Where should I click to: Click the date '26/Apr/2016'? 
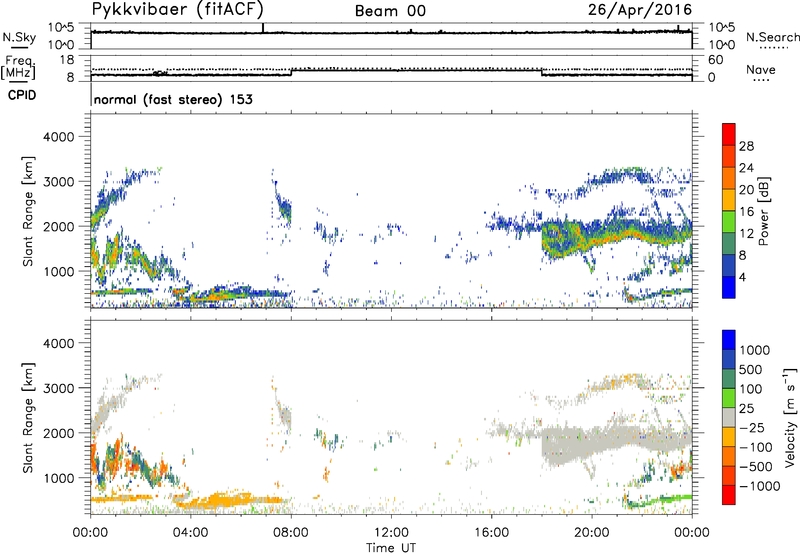point(640,9)
